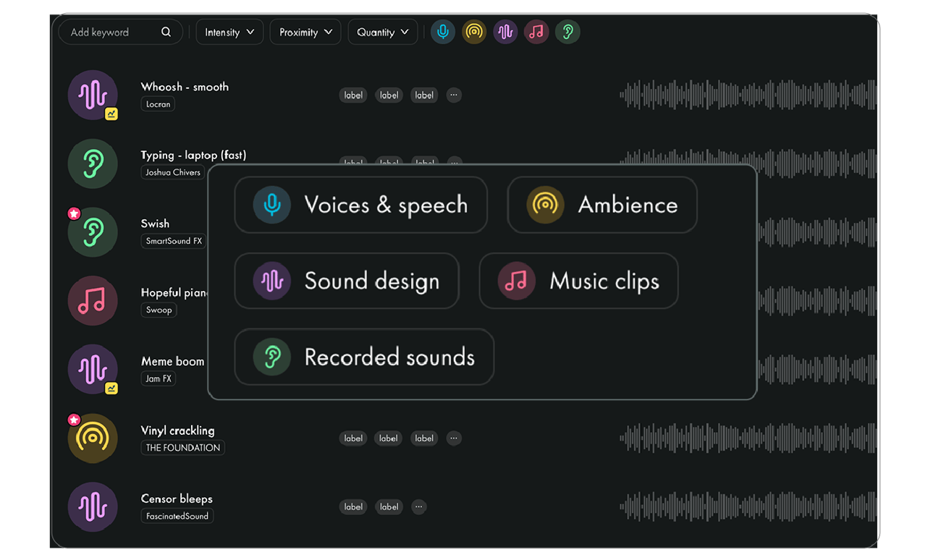Click first label tag in Censor bleeps row
Image resolution: width=941 pixels, height=560 pixels.
353,506
